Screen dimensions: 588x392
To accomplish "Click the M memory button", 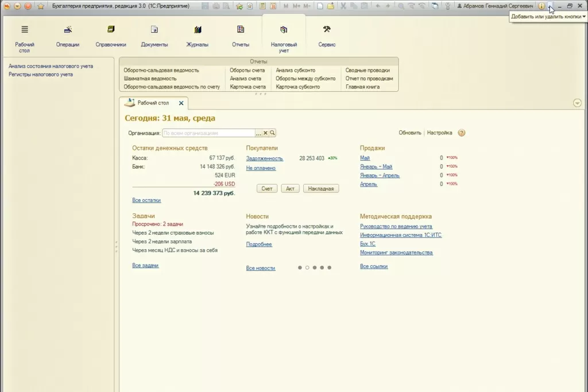I will click(x=286, y=6).
